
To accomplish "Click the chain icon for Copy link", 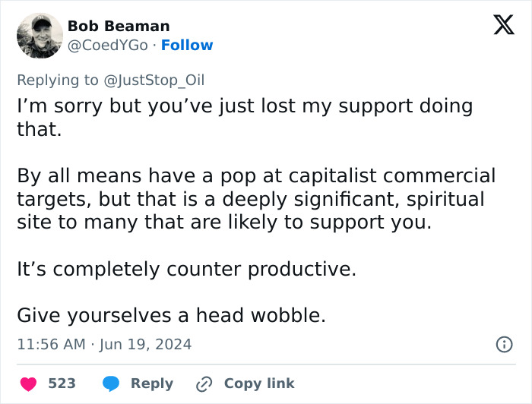I will click(204, 383).
